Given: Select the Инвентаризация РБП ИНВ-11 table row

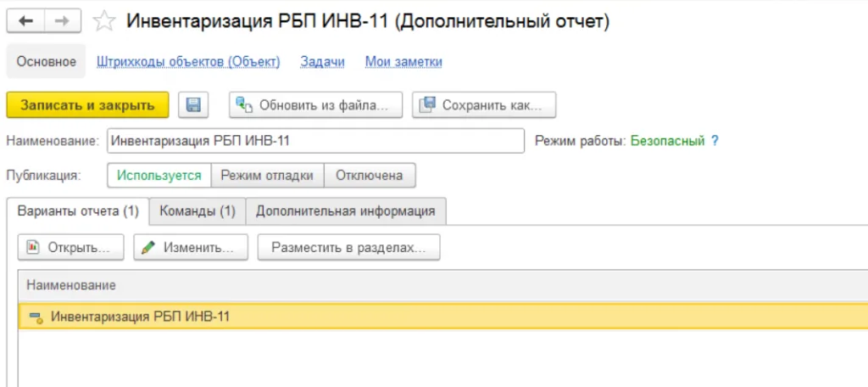Looking at the screenshot, I should pyautogui.click(x=442, y=317).
